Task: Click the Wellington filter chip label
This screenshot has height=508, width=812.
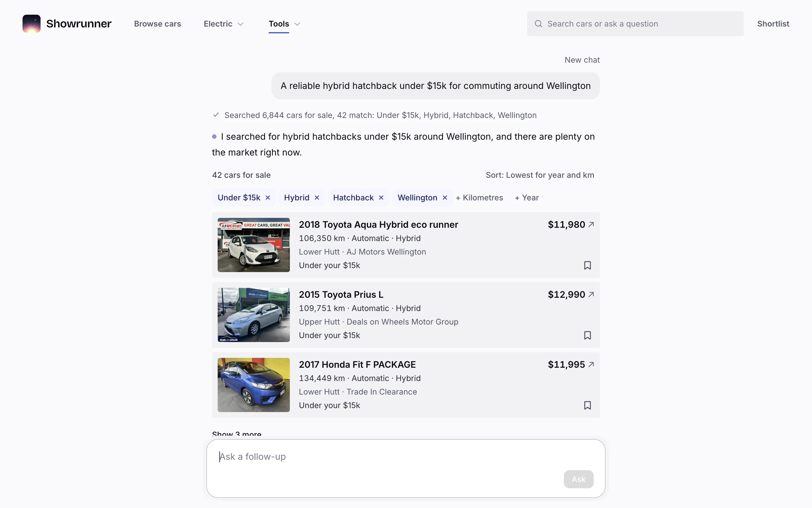Action: pyautogui.click(x=417, y=198)
